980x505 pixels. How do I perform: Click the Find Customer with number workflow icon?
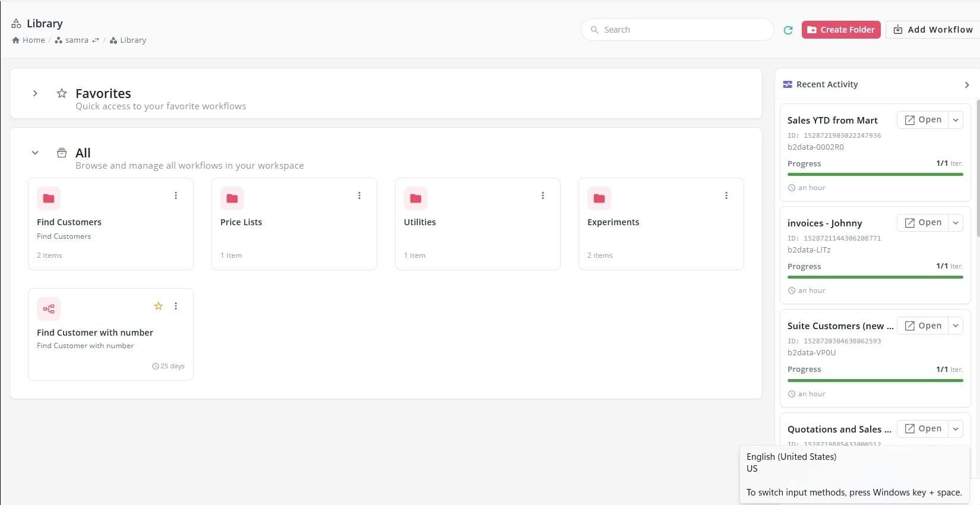(x=49, y=309)
